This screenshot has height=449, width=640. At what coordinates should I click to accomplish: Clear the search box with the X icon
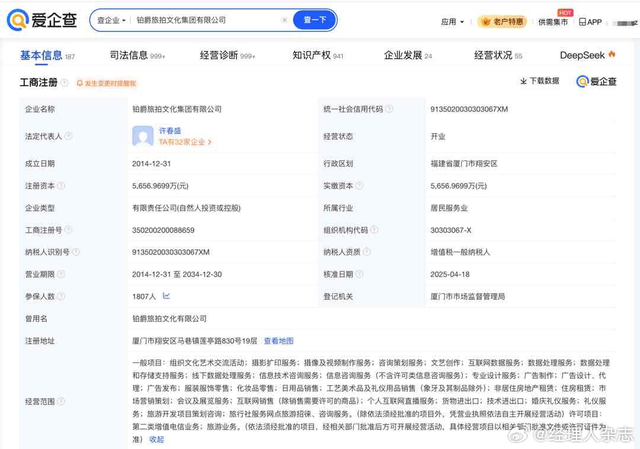[284, 20]
